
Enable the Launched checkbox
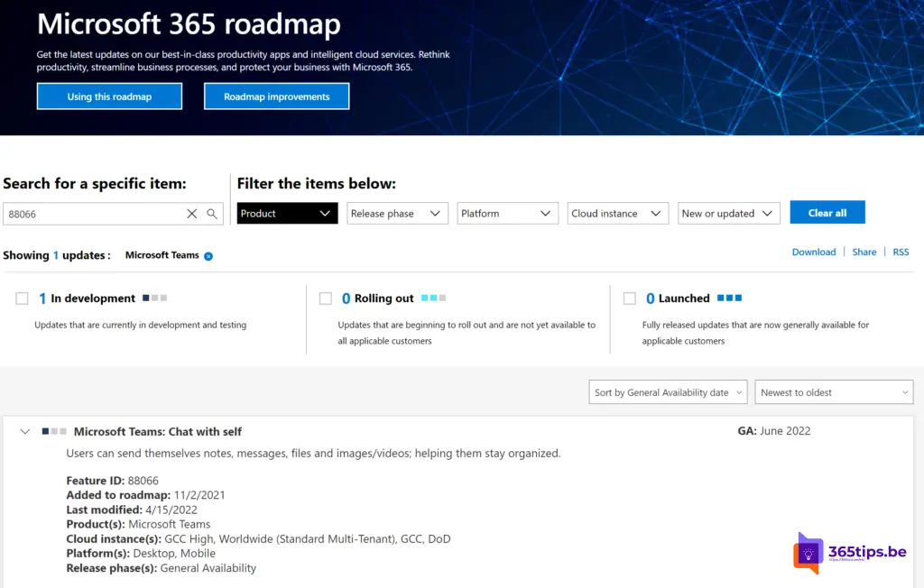click(x=629, y=299)
